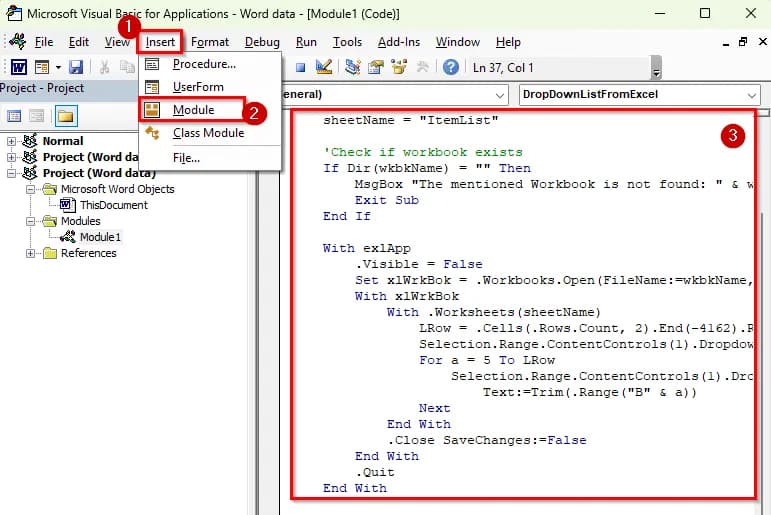
Task: Open the Run menu
Action: [306, 42]
